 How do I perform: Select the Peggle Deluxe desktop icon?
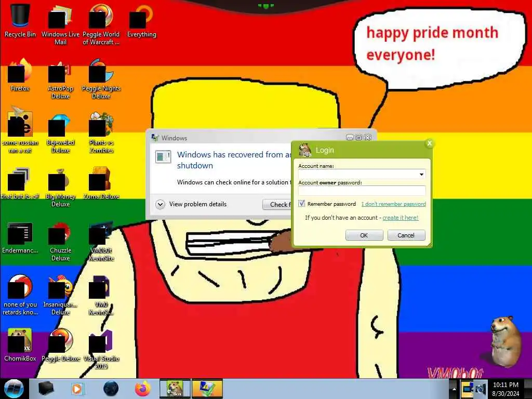tap(60, 345)
